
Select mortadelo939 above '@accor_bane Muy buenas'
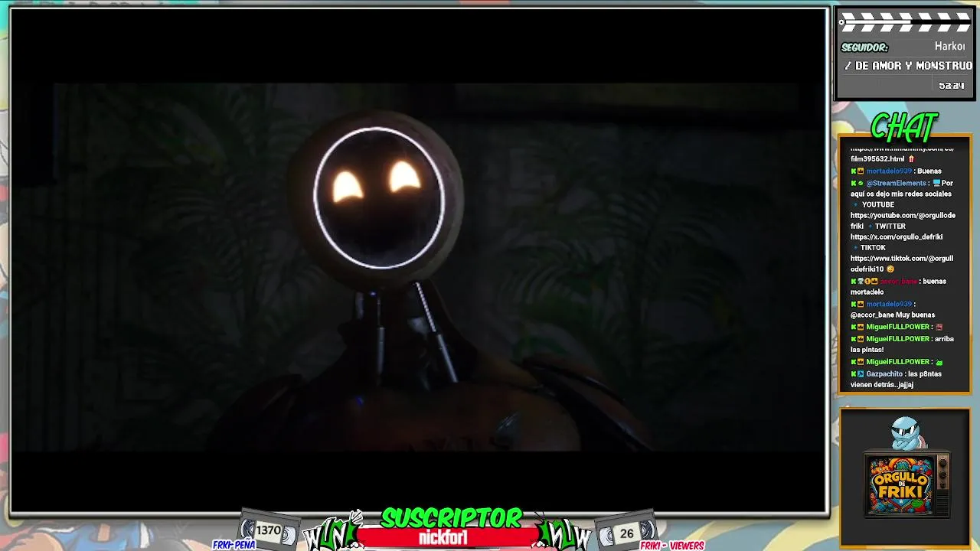(888, 304)
